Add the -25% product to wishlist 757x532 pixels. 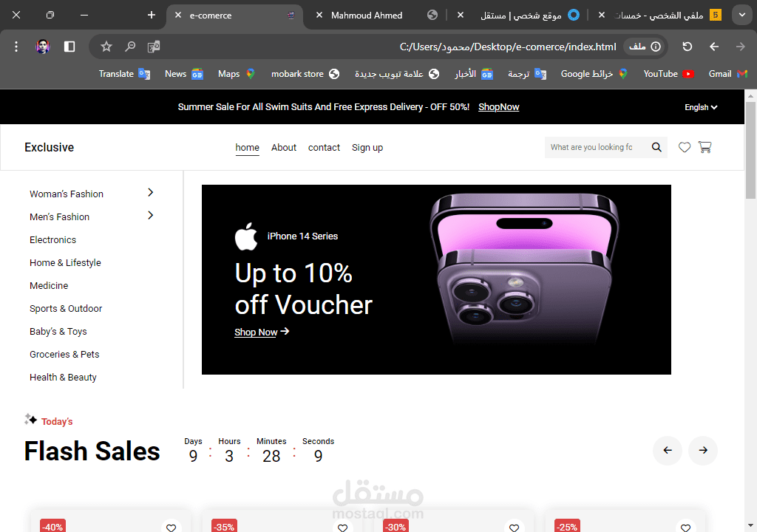[685, 527]
